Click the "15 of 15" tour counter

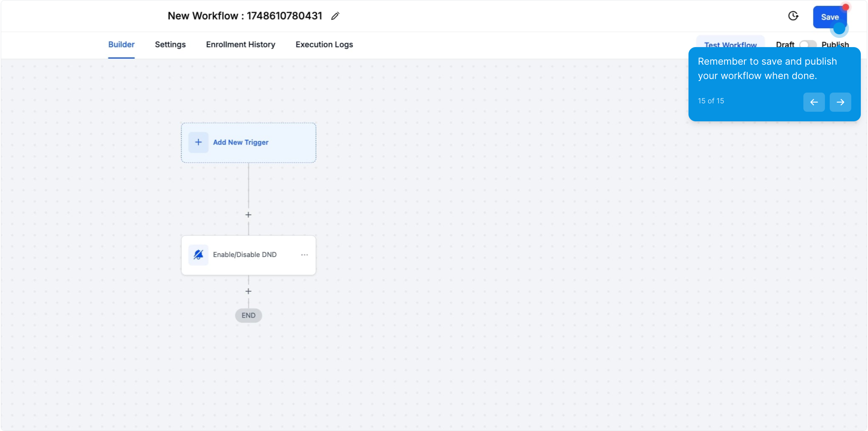click(711, 101)
